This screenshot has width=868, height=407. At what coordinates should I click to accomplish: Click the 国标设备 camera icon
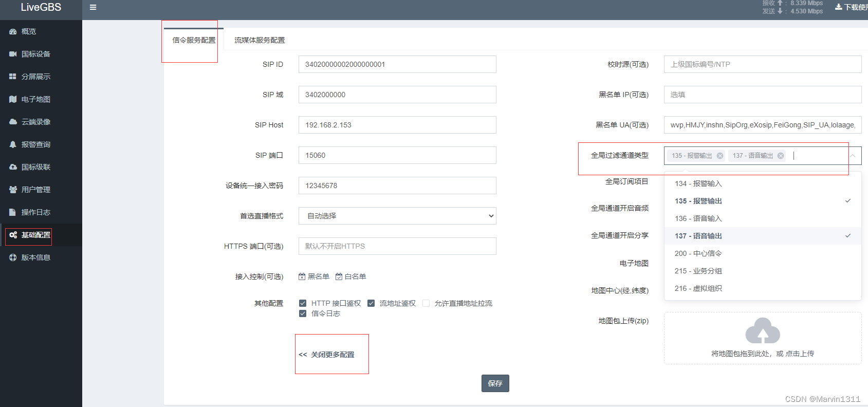tap(13, 54)
